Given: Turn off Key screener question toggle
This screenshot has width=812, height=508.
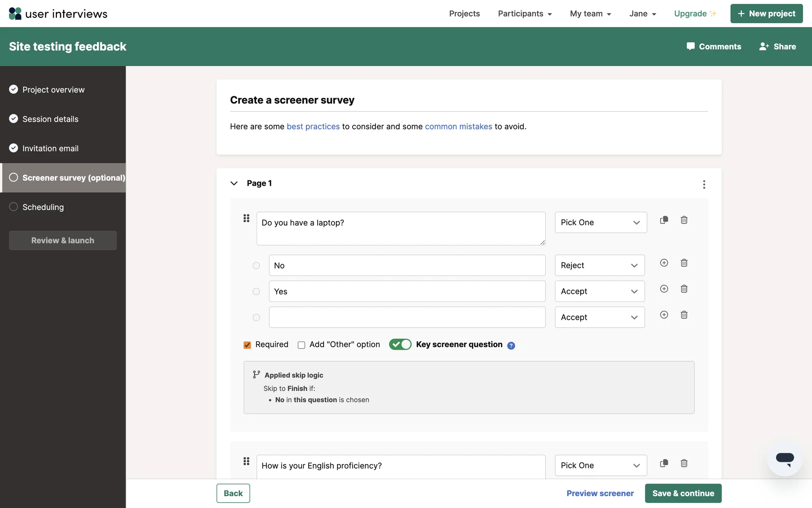Looking at the screenshot, I should (x=400, y=344).
